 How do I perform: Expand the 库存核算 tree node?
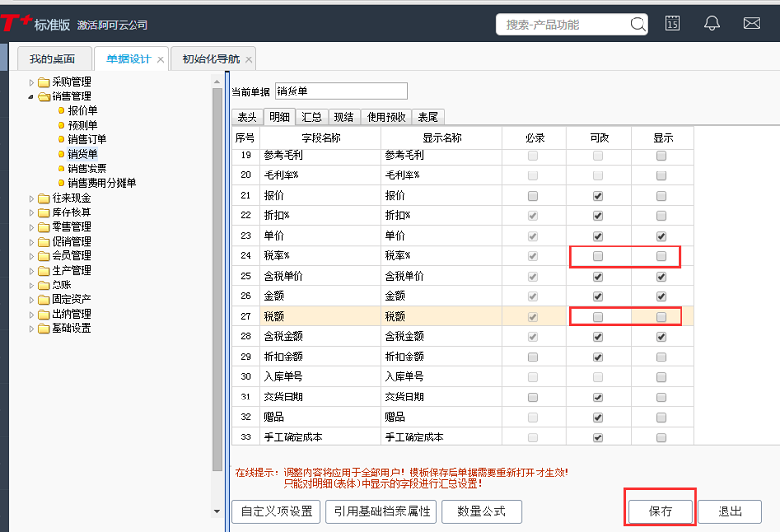pyautogui.click(x=31, y=212)
